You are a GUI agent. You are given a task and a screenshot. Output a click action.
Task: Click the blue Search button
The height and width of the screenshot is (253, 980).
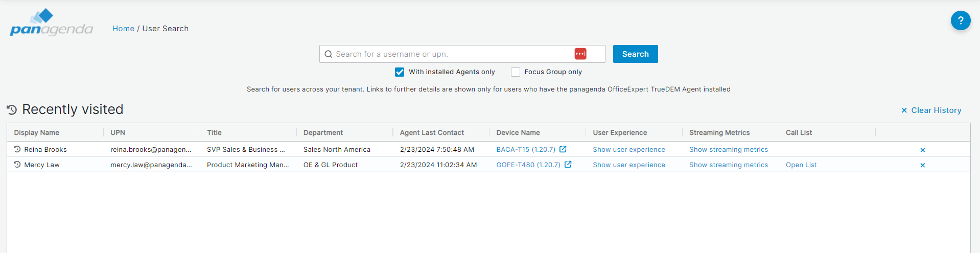tap(635, 54)
